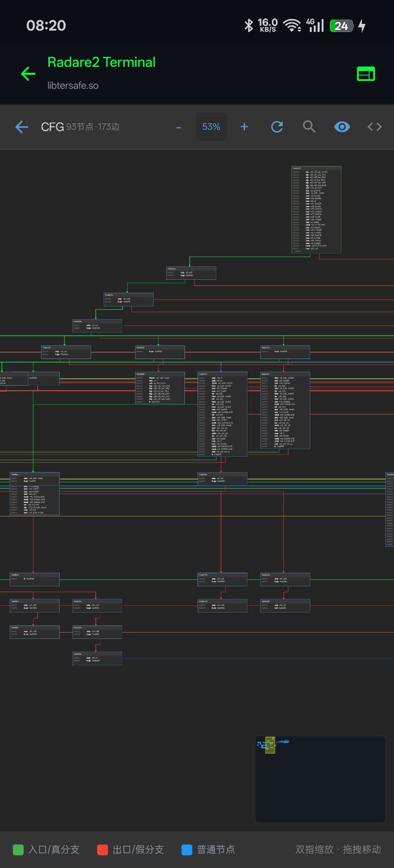Reset zoom via the 53% indicator
This screenshot has width=394, height=868.
tap(211, 127)
